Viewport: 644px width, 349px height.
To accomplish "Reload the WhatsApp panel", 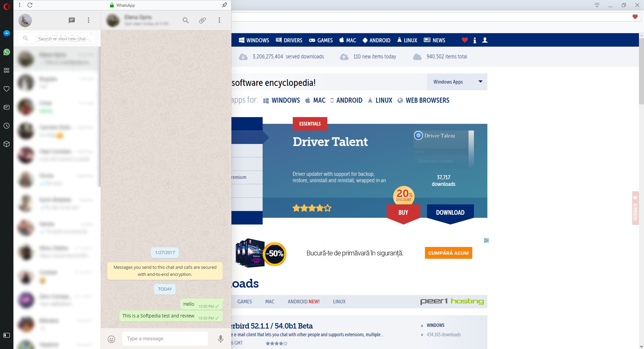I will click(x=30, y=5).
